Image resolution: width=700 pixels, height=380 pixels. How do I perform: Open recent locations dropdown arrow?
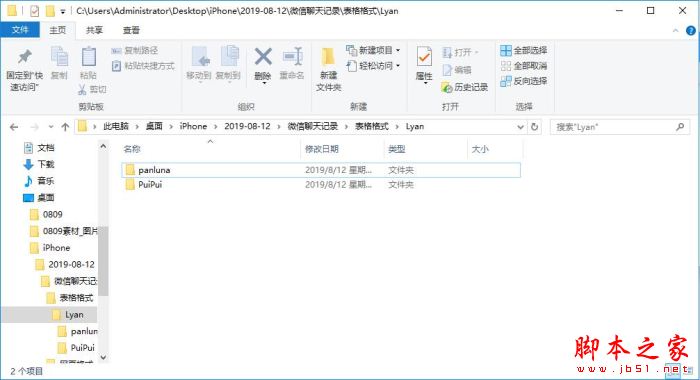coord(51,127)
